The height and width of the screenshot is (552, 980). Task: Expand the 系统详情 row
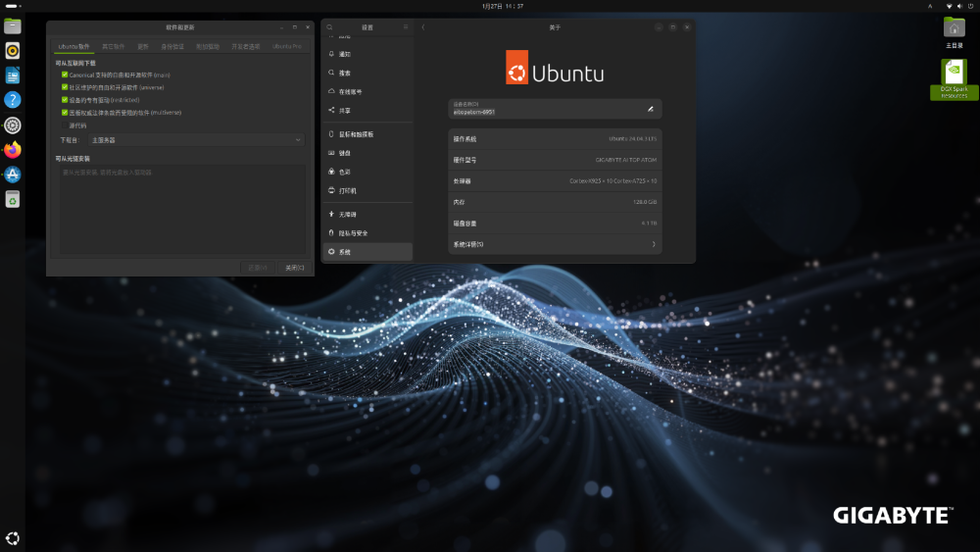pyautogui.click(x=555, y=244)
